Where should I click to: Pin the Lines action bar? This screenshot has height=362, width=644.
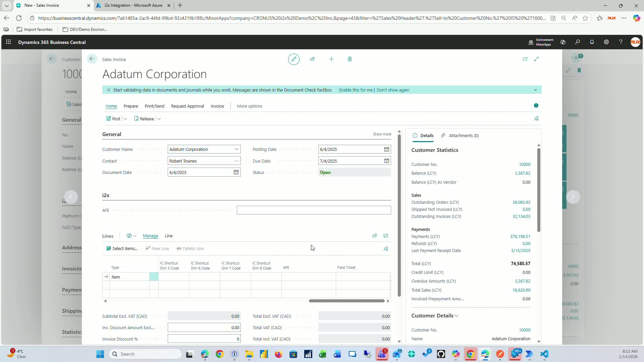point(386,249)
